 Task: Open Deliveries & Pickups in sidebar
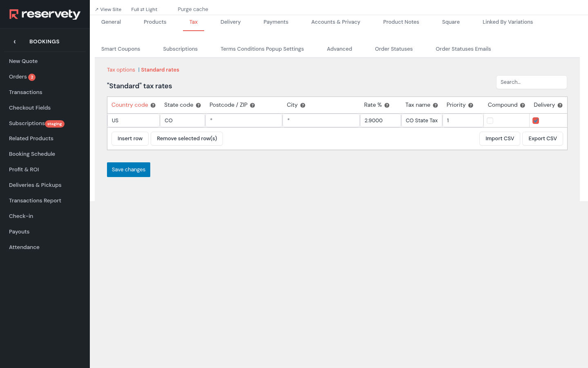tap(35, 185)
